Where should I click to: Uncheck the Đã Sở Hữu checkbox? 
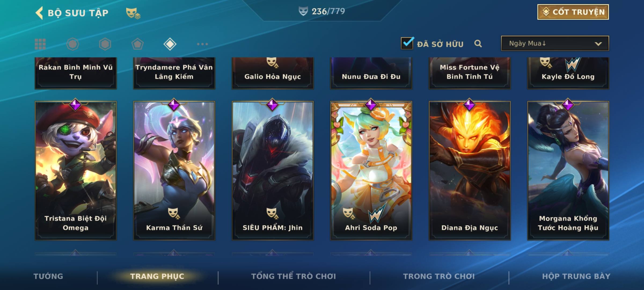pyautogui.click(x=407, y=43)
